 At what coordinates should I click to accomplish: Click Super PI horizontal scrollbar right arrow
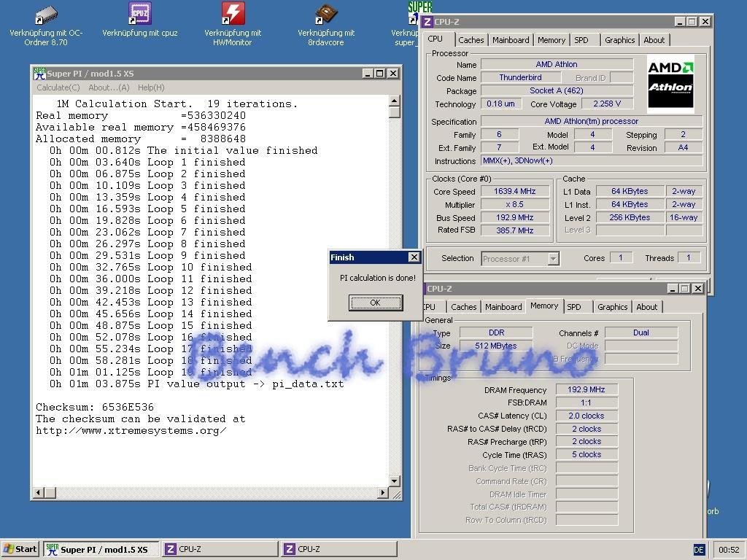(382, 492)
